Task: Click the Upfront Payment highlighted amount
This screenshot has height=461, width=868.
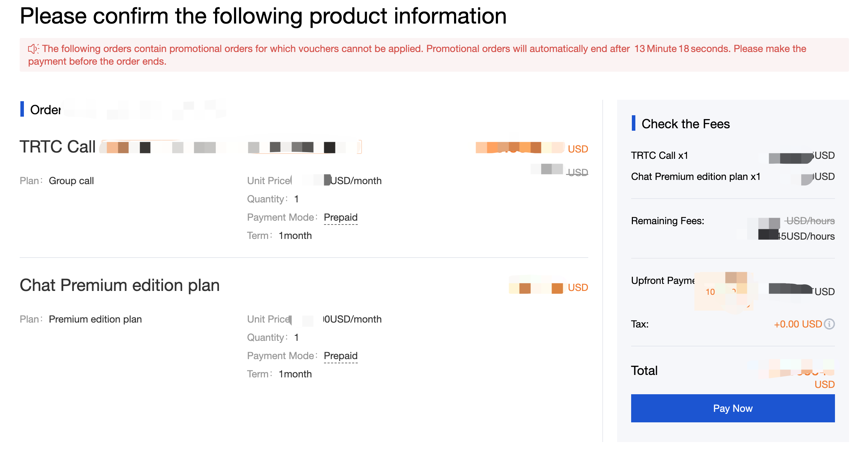Action: (725, 291)
